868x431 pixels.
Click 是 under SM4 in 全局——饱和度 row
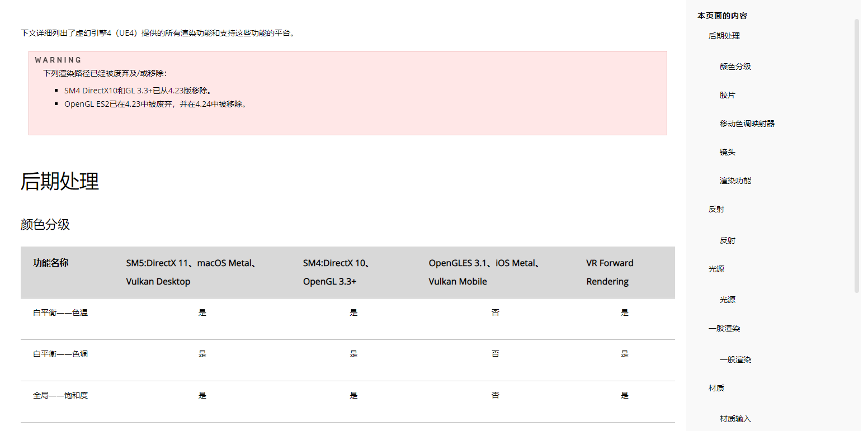pos(353,395)
